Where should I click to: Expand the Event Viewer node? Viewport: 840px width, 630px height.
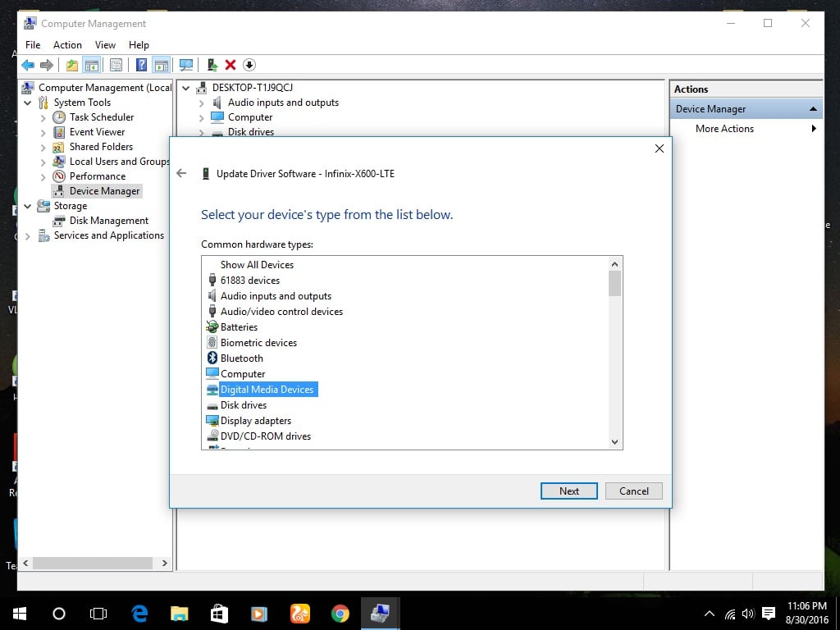point(43,132)
